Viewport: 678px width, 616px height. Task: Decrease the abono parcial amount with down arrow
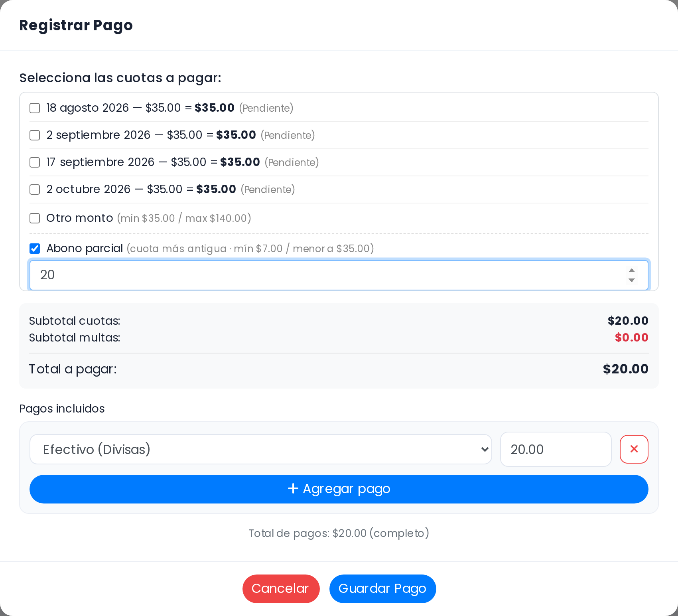click(x=632, y=280)
